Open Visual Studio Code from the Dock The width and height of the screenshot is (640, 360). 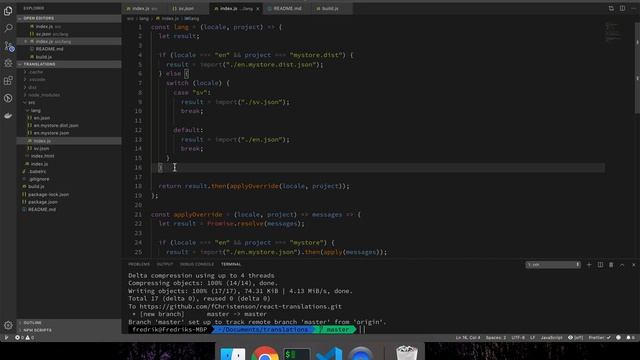coord(329,353)
